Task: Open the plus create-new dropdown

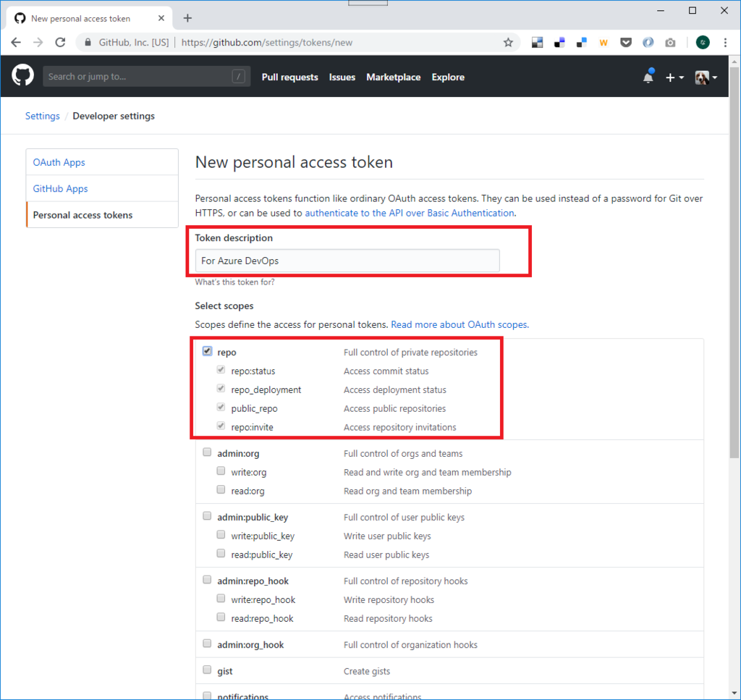Action: 674,77
